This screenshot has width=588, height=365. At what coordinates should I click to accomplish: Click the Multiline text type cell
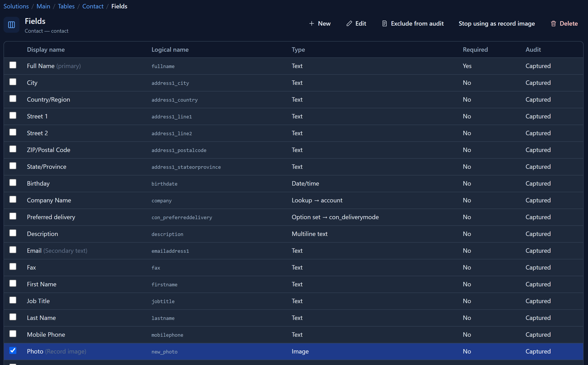(309, 234)
